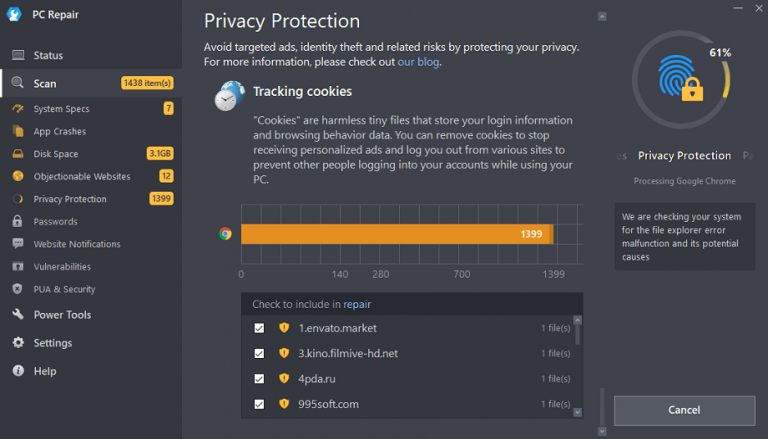Click the System Specs sidebar icon
The width and height of the screenshot is (768, 439).
click(17, 108)
